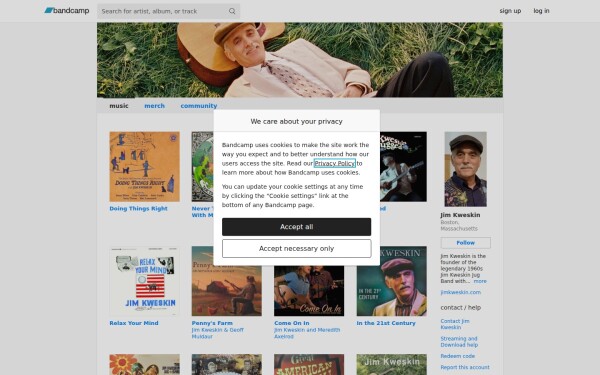Viewport: 600px width, 375px height.
Task: Click Jim Kweskin's profile photo
Action: 465,169
